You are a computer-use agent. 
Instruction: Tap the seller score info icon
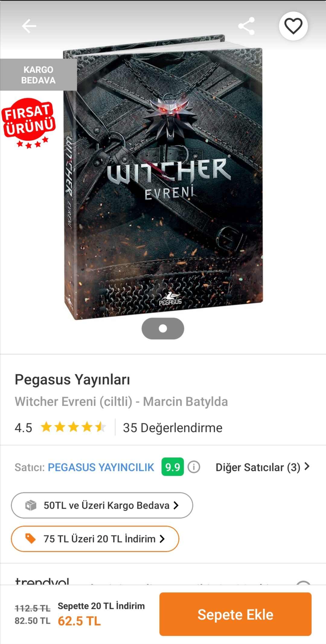tap(194, 467)
